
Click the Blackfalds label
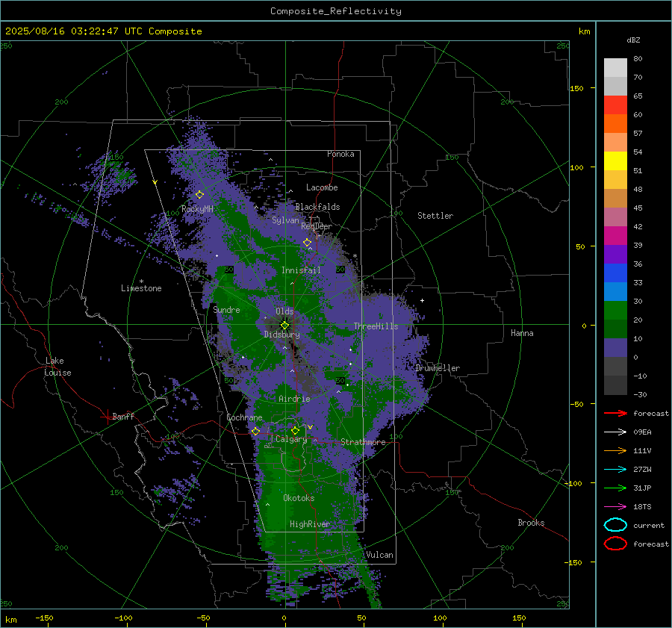317,207
